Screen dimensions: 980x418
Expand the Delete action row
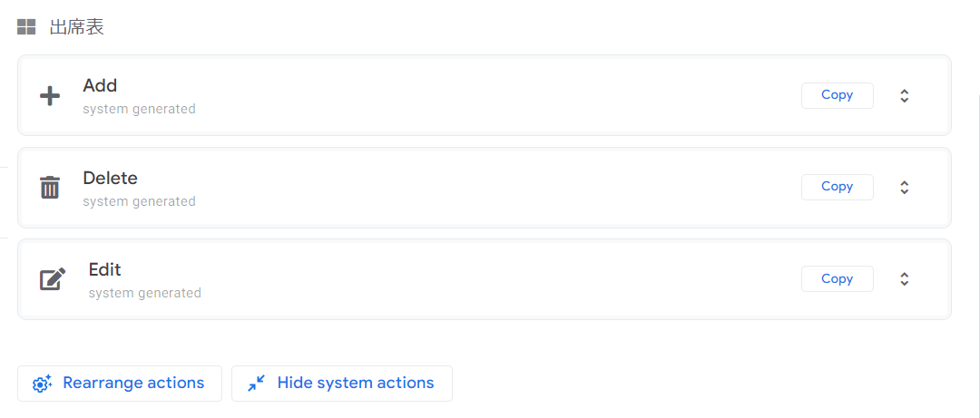905,187
